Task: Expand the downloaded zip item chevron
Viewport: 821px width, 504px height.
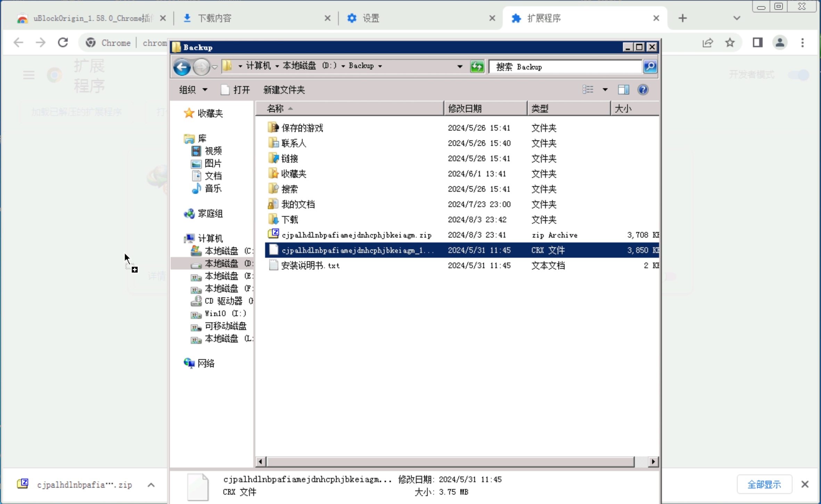Action: (151, 485)
